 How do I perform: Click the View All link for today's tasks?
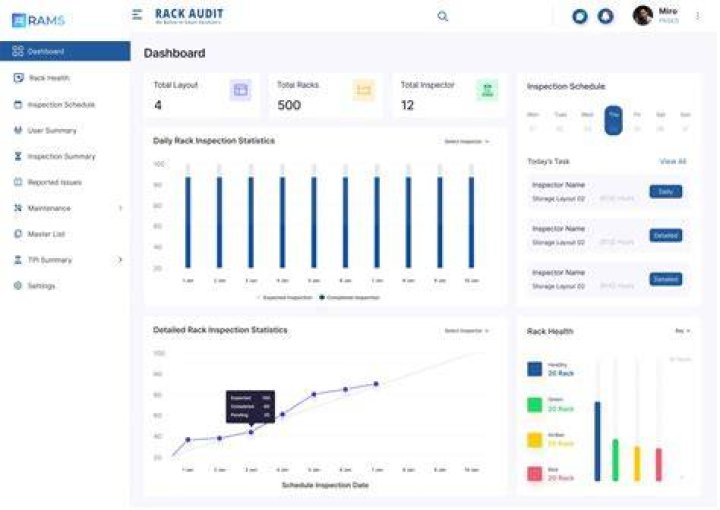click(x=673, y=161)
